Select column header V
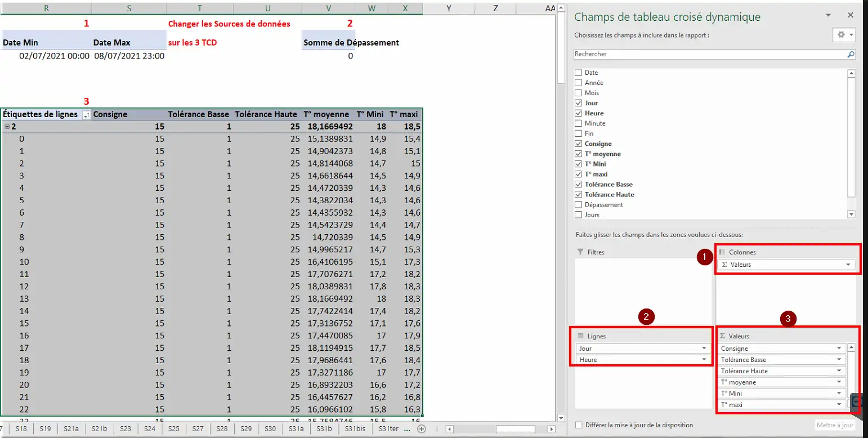Image resolution: width=868 pixels, height=438 pixels. coord(329,8)
